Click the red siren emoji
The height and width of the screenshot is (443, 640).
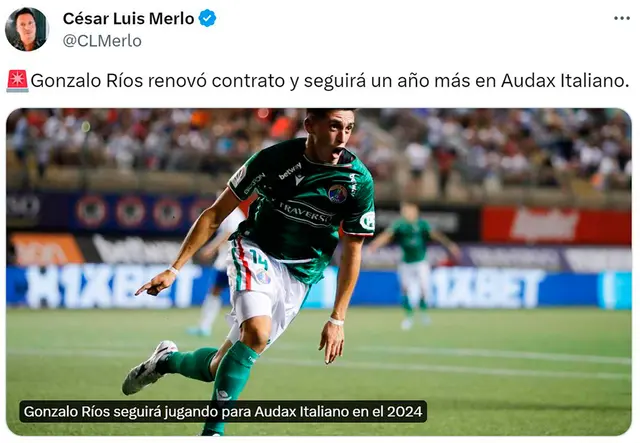pyautogui.click(x=17, y=81)
